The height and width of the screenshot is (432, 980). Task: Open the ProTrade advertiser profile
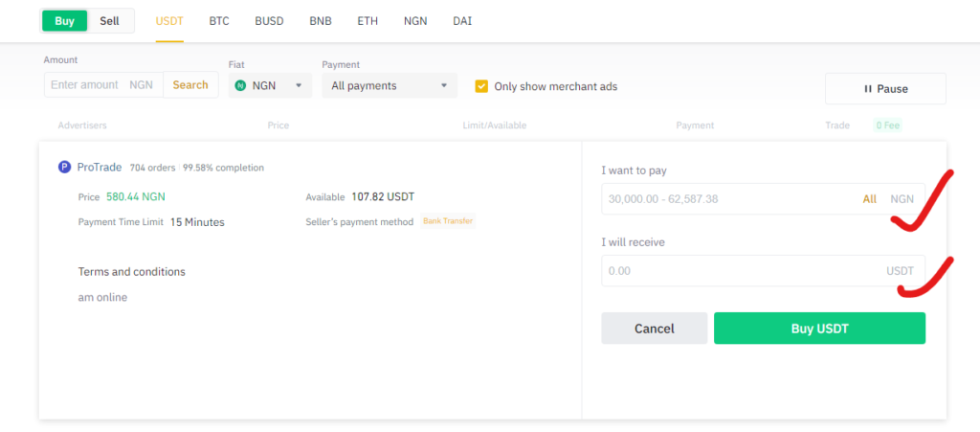click(100, 168)
